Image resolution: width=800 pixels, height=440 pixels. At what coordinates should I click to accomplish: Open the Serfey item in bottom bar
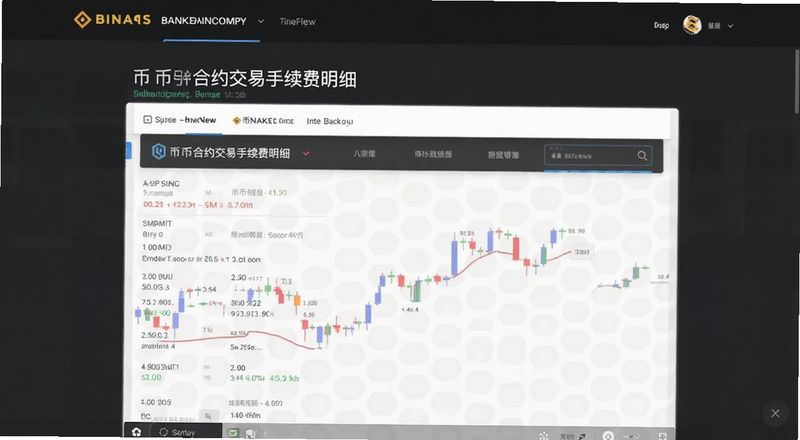[183, 432]
